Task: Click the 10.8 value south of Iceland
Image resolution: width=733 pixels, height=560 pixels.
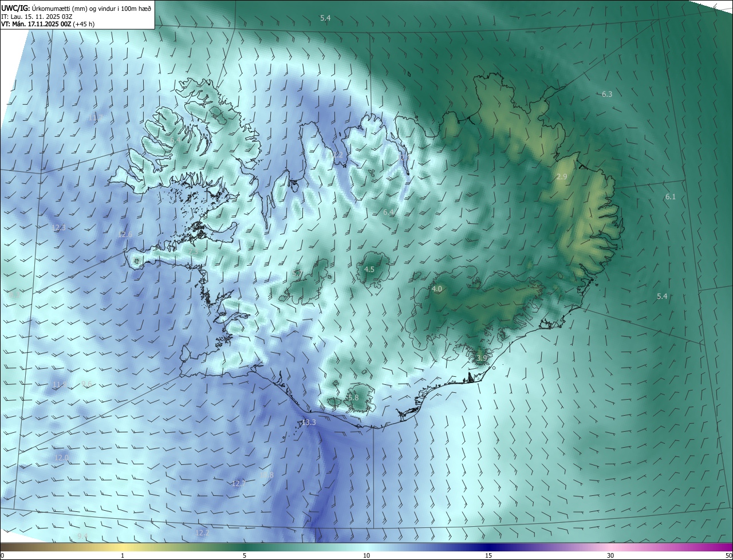Action: tap(266, 475)
